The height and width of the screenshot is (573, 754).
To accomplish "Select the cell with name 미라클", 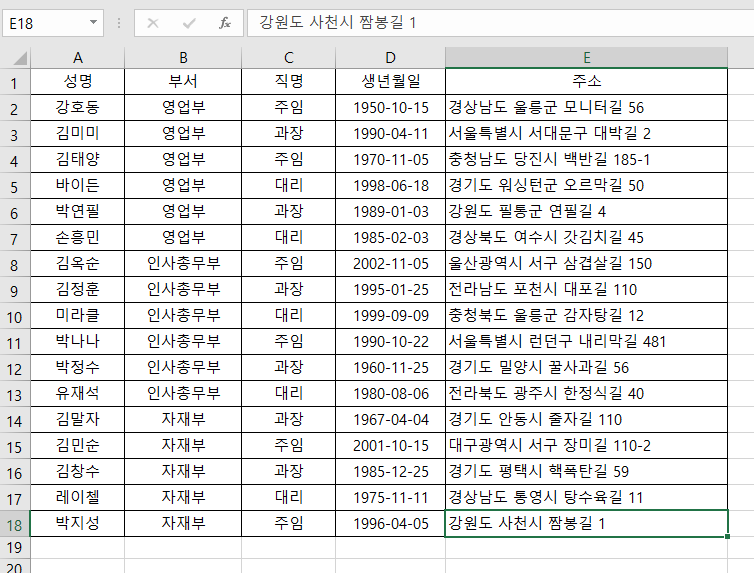I will [x=77, y=315].
